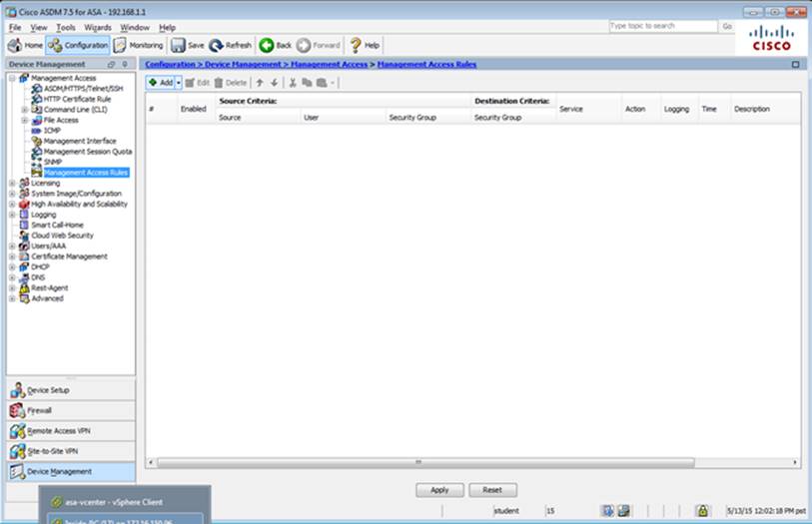The image size is (812, 524).
Task: Click the Back navigation arrow
Action: [x=276, y=45]
